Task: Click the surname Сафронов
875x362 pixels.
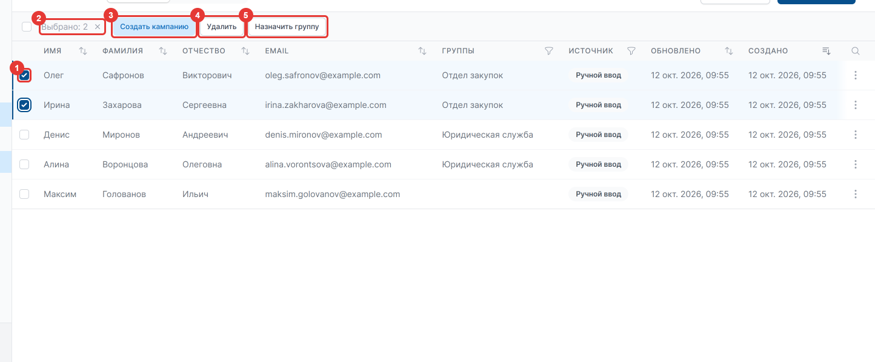Action: [x=123, y=75]
